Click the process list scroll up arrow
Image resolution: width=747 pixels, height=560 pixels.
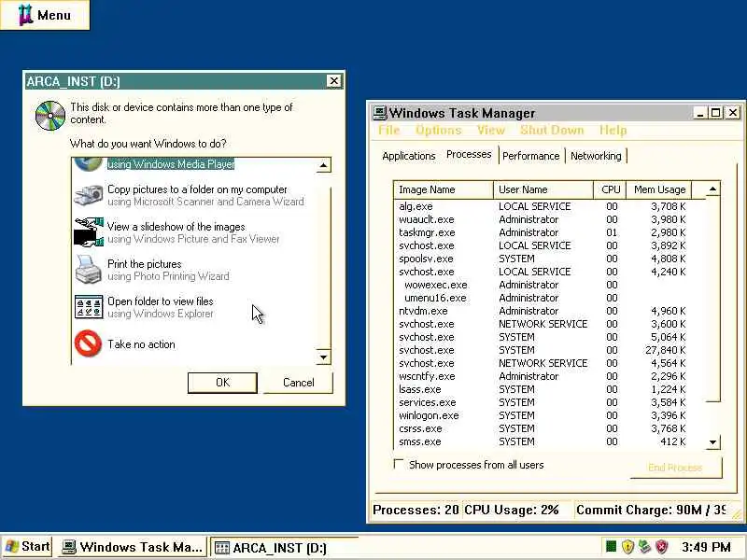(712, 189)
